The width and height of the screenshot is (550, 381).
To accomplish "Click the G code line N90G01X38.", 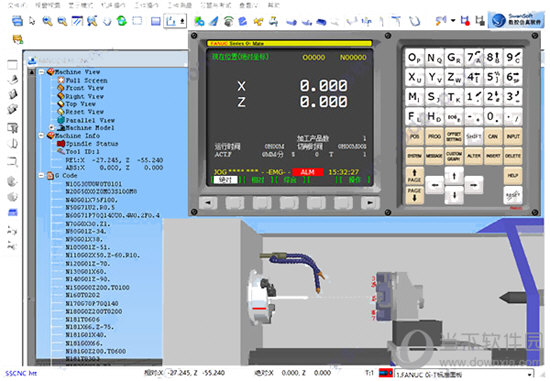I will click(x=84, y=240).
